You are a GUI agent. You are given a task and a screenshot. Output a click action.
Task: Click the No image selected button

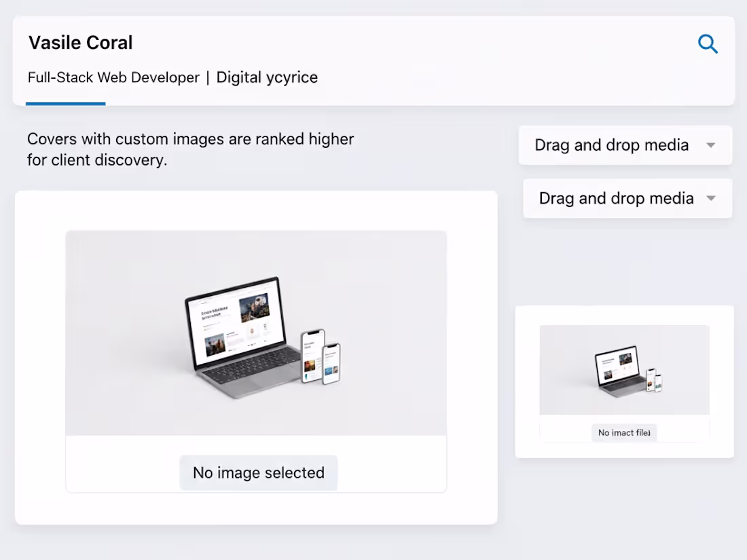[x=258, y=472]
